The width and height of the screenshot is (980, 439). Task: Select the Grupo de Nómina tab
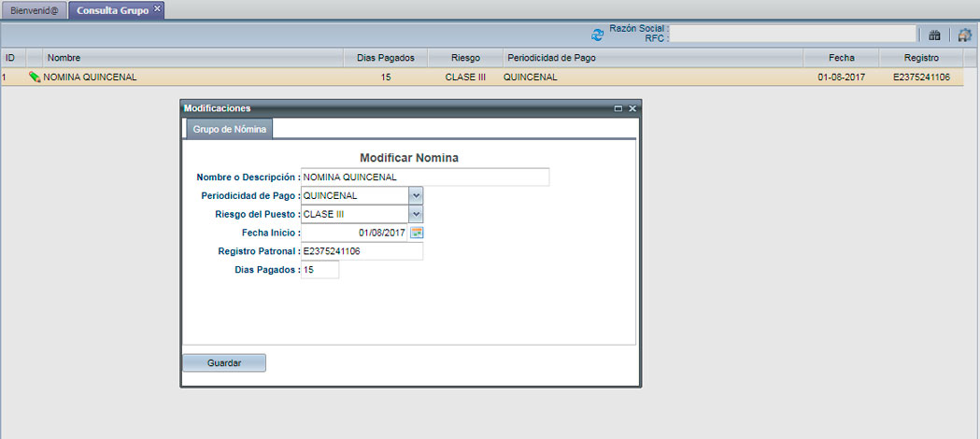pyautogui.click(x=229, y=129)
